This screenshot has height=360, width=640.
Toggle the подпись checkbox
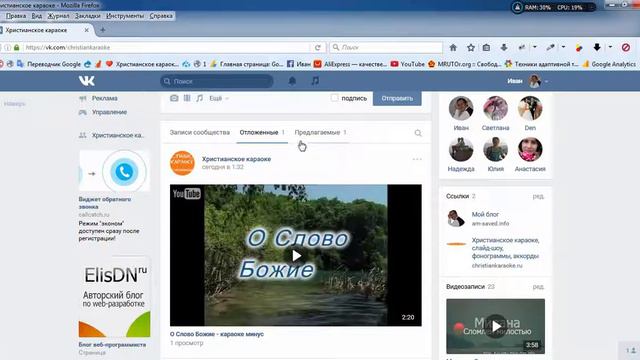(x=335, y=98)
